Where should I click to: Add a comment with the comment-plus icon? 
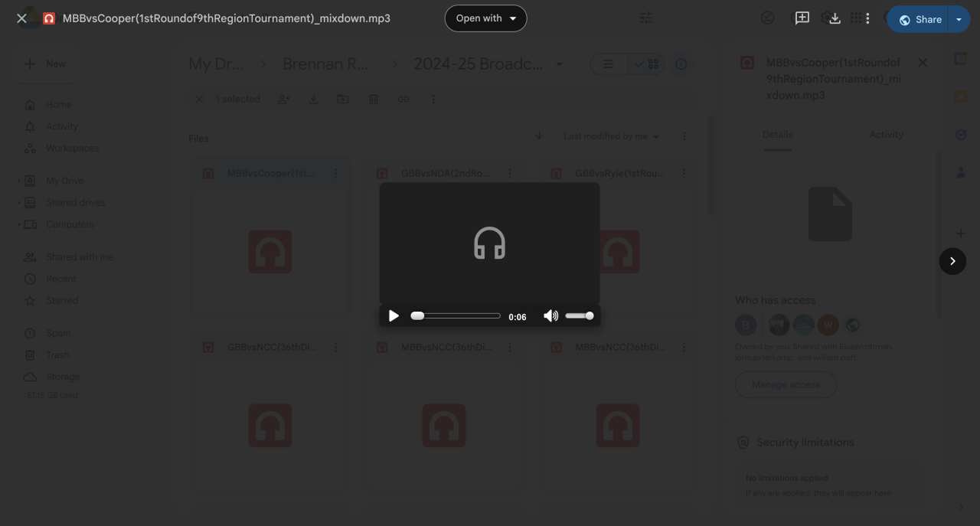[802, 18]
